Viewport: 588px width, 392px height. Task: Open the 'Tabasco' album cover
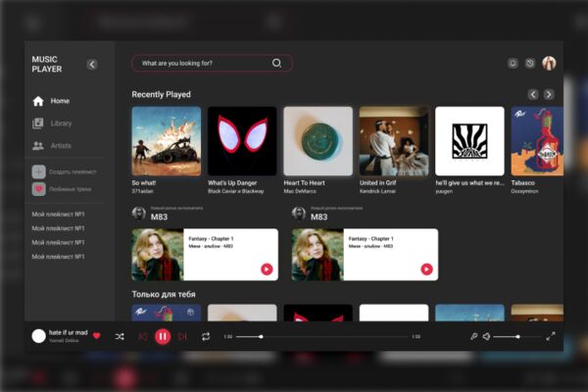tap(537, 141)
